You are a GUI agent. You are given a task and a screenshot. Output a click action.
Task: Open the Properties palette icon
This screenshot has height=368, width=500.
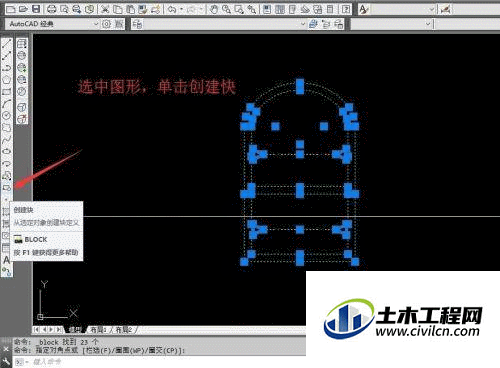267,9
